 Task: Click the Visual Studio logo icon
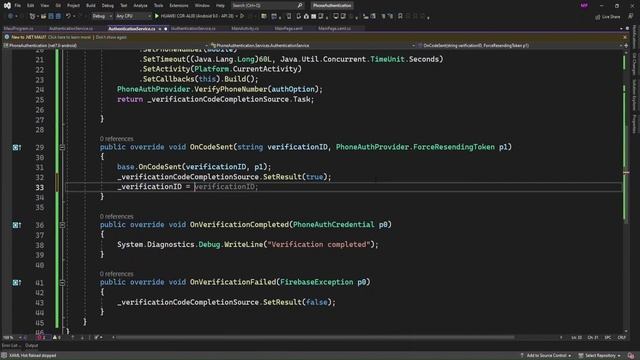[7, 6]
